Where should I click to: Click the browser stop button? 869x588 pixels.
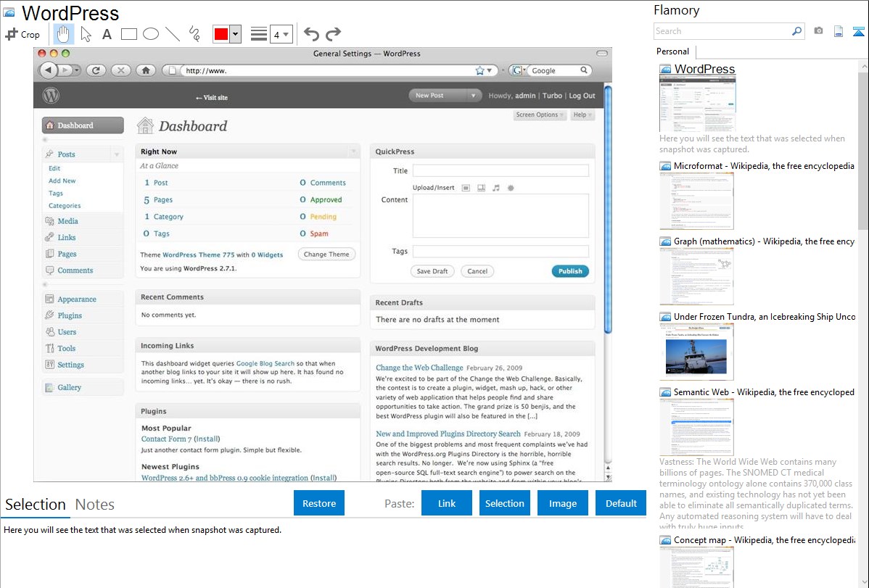point(121,70)
